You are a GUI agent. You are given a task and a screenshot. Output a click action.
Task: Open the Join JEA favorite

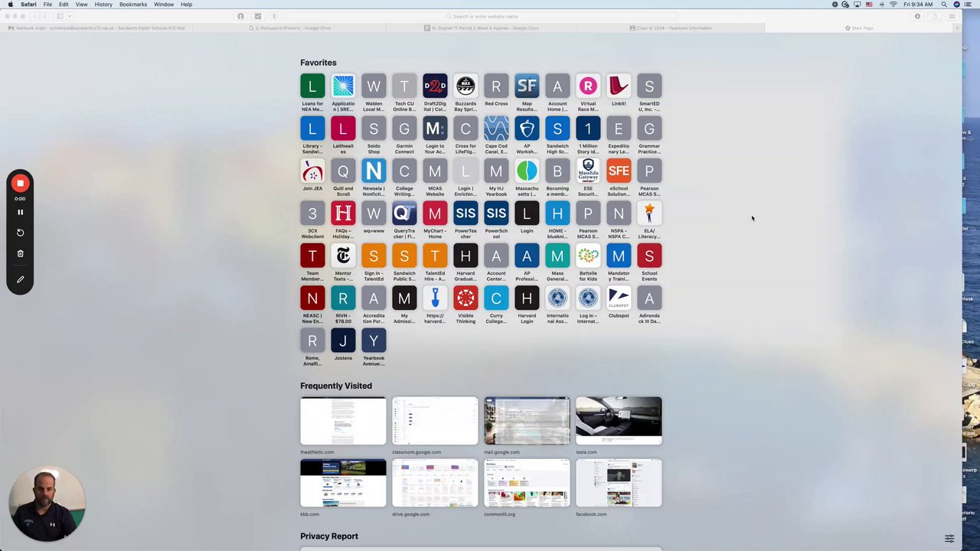click(312, 171)
